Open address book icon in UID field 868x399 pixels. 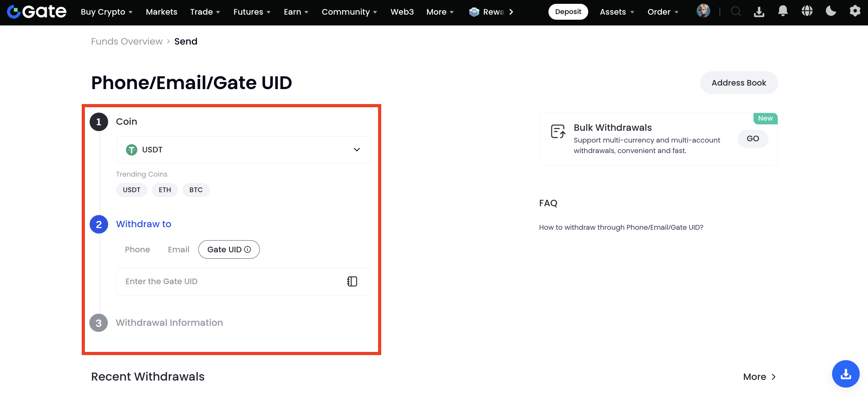352,281
